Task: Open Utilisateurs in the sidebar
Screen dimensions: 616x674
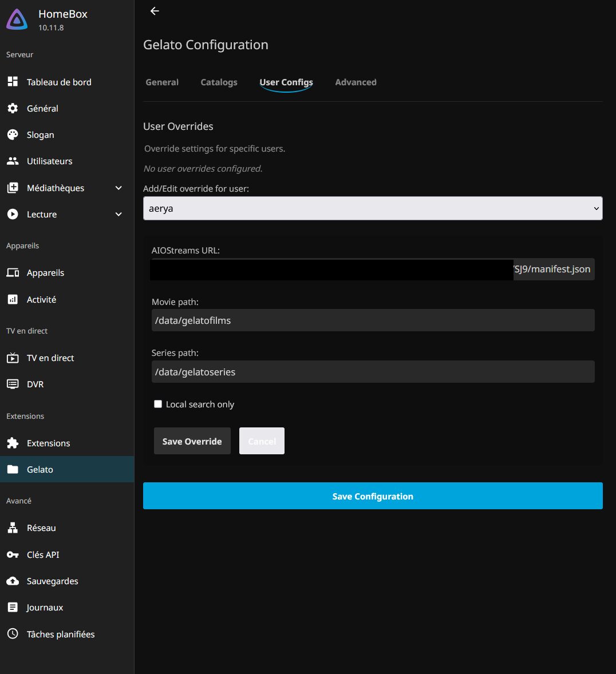Action: pos(67,161)
